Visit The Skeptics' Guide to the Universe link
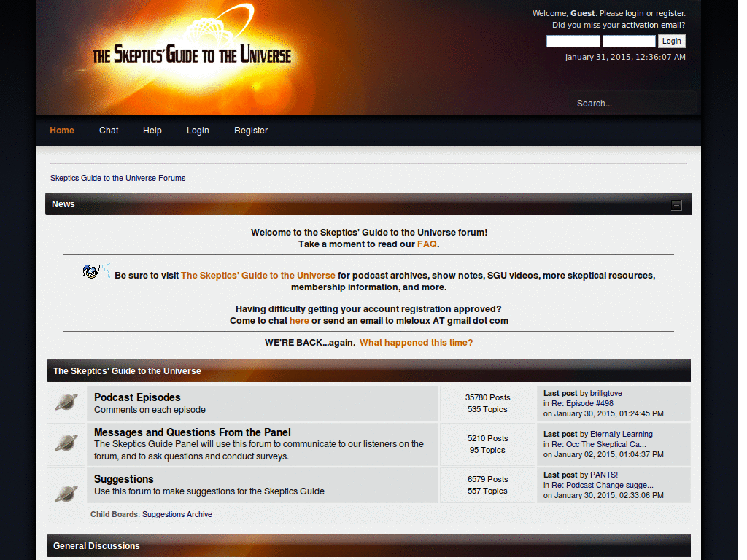This screenshot has height=560, width=747. click(x=258, y=276)
